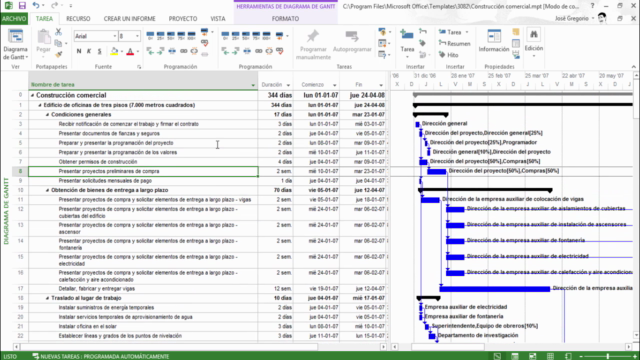Click the small Tarea button in Insertar group
This screenshot has height=360, width=640.
point(453,32)
